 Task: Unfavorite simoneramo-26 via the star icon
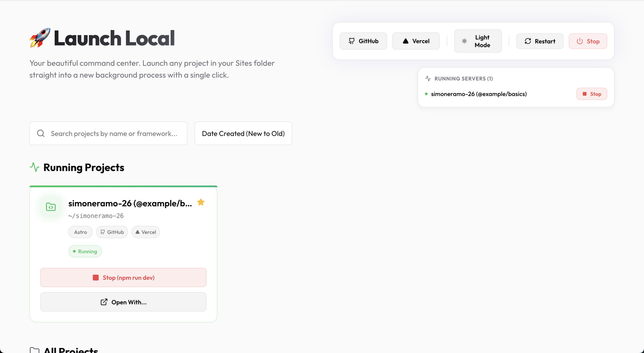201,202
